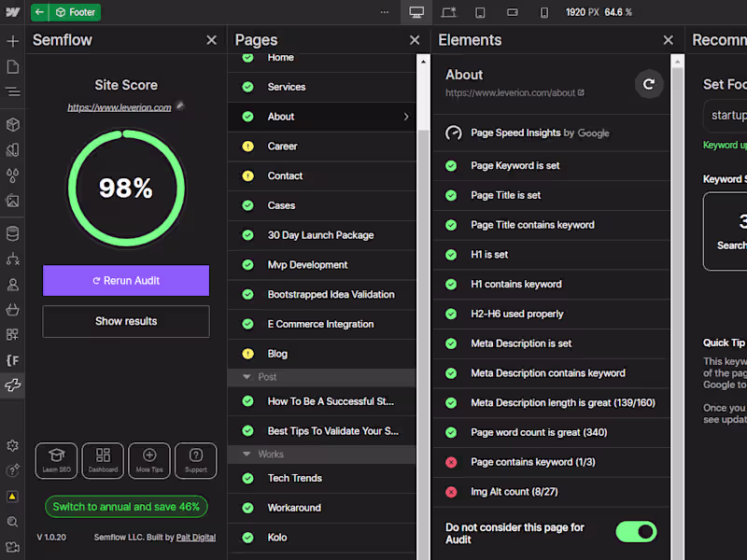The image size is (747, 560).
Task: Open the search magnifier in sidebar
Action: click(x=13, y=522)
